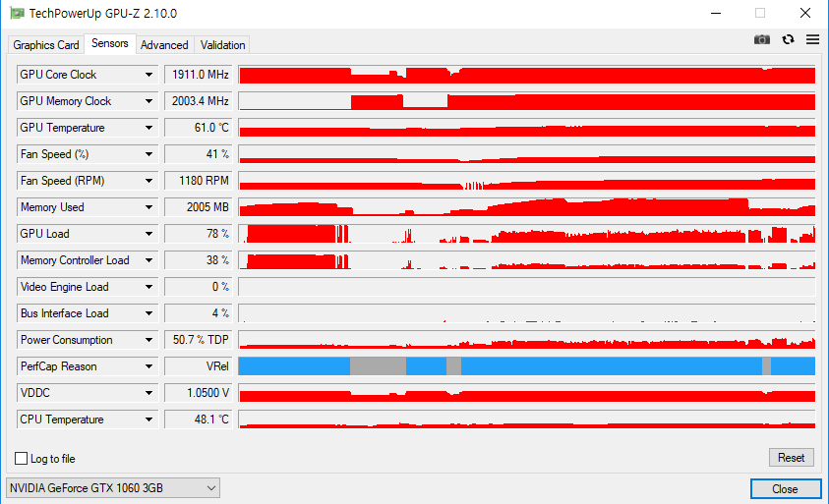The width and height of the screenshot is (829, 504).
Task: Click the 1180 RPM fan speed value
Action: 199,181
